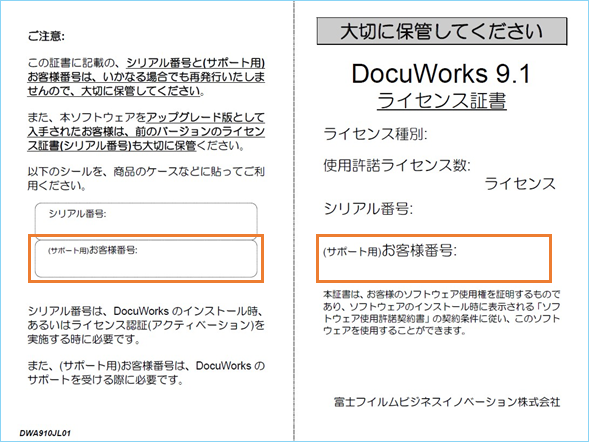This screenshot has height=442, width=589.
Task: Select the 'DocuWorks 9.1' title
Action: [441, 73]
